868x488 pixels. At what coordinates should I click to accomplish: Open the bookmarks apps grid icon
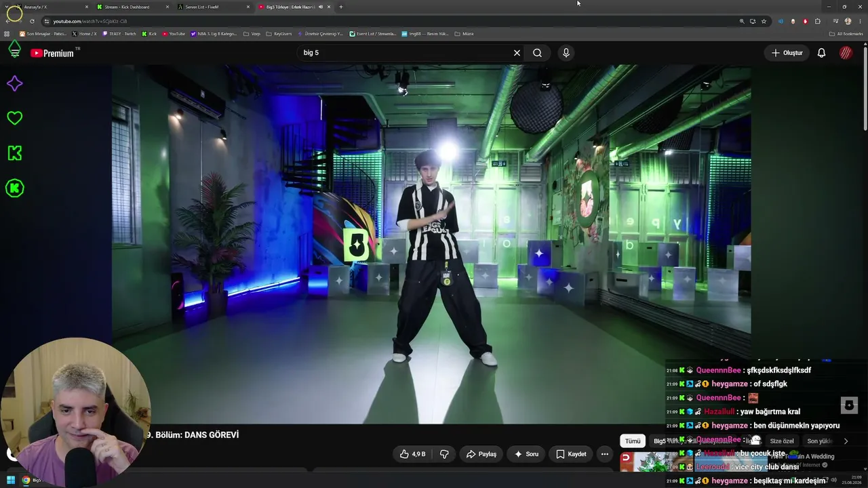[x=7, y=34]
